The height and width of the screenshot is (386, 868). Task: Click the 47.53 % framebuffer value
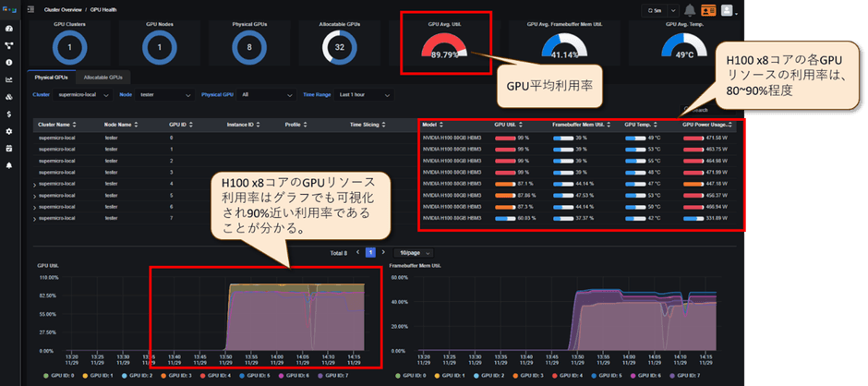pyautogui.click(x=584, y=195)
